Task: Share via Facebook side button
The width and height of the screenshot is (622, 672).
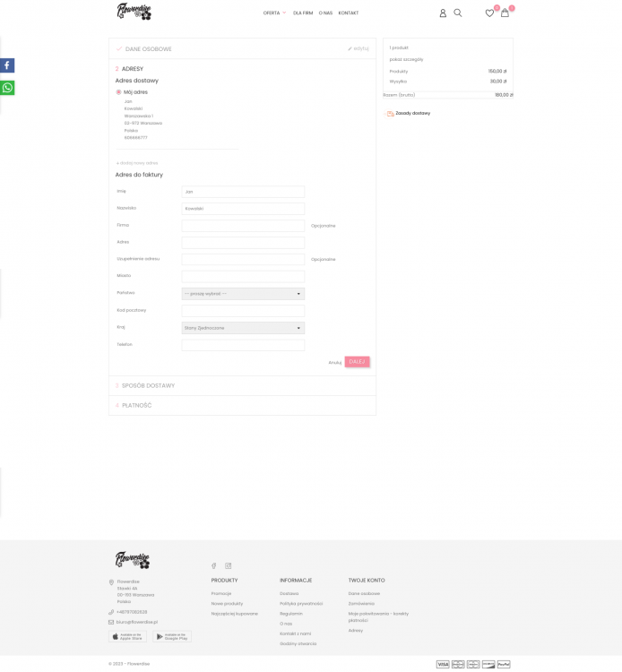Action: 7,65
